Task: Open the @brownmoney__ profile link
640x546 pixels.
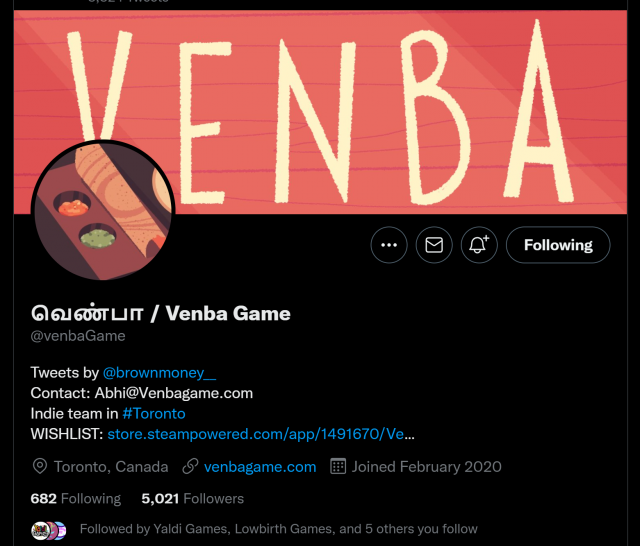Action: pos(159,373)
